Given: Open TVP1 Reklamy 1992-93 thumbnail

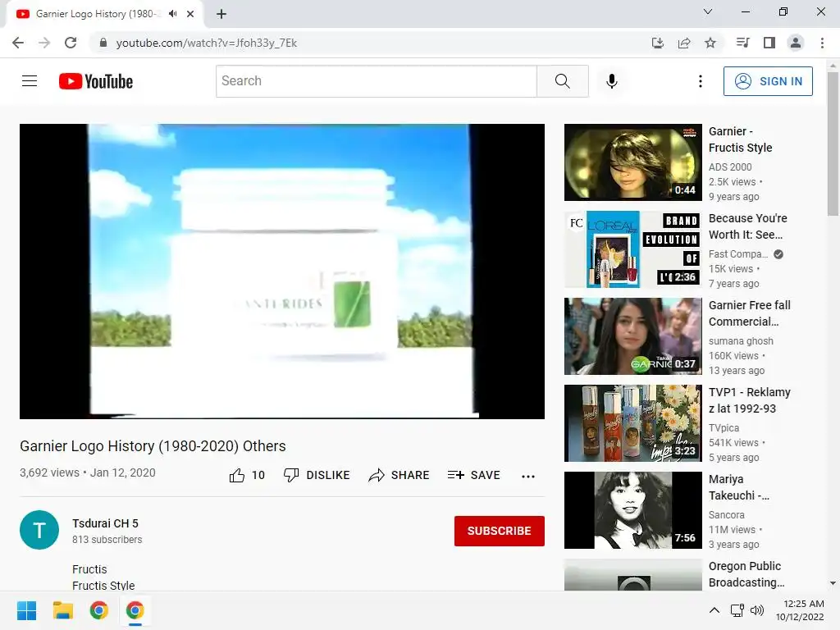Looking at the screenshot, I should 632,423.
